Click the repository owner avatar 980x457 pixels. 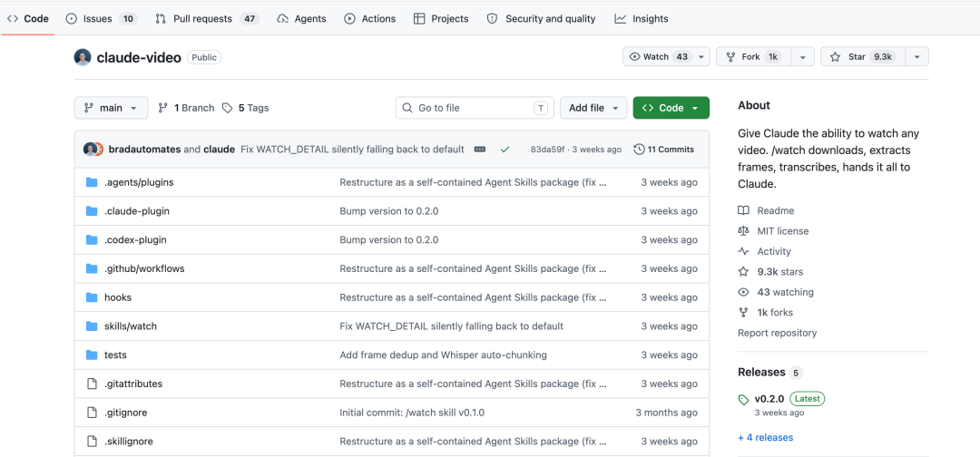(x=83, y=57)
